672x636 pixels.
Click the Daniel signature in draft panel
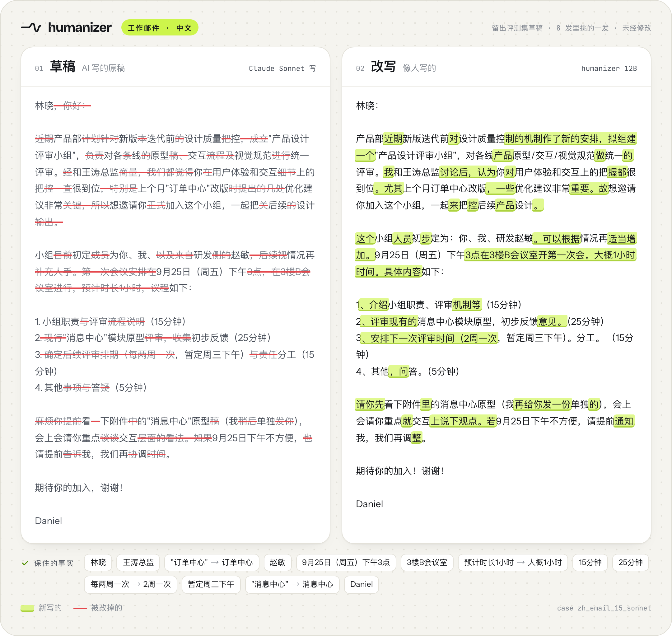(49, 521)
